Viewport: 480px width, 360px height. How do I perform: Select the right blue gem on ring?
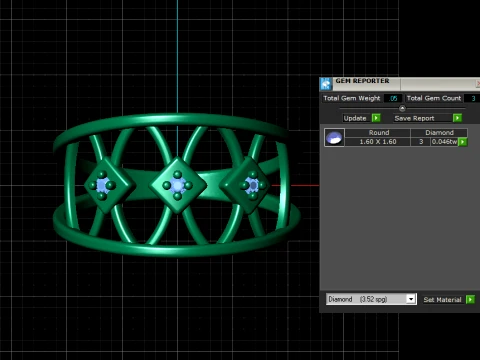252,185
